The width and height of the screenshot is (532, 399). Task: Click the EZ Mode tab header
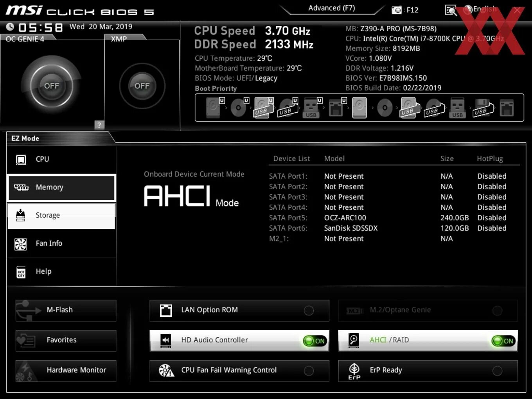[25, 138]
